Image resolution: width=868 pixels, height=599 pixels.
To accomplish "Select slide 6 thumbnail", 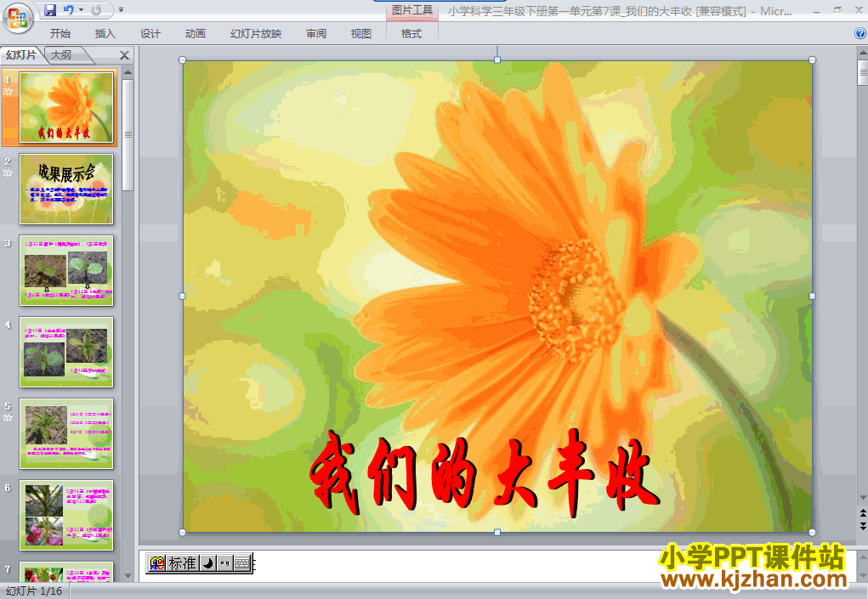I will 66,516.
